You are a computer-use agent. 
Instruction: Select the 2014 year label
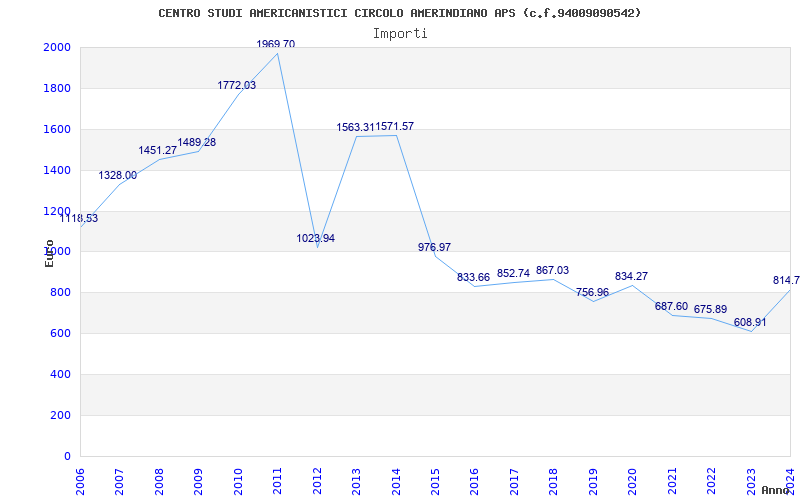396,481
